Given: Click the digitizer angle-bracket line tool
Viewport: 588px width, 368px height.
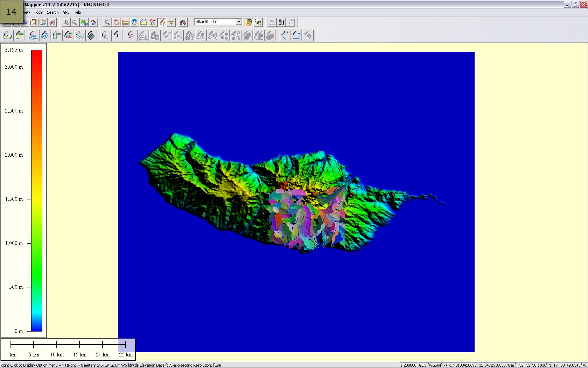Looking at the screenshot, I should 284,35.
